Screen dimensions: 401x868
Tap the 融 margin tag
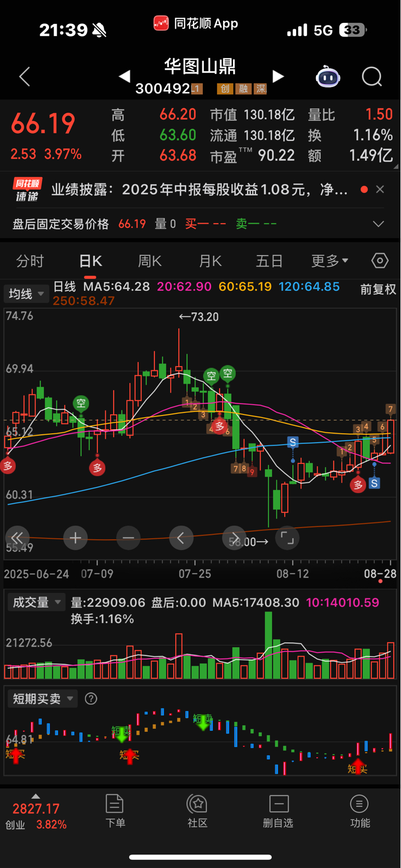[242, 89]
